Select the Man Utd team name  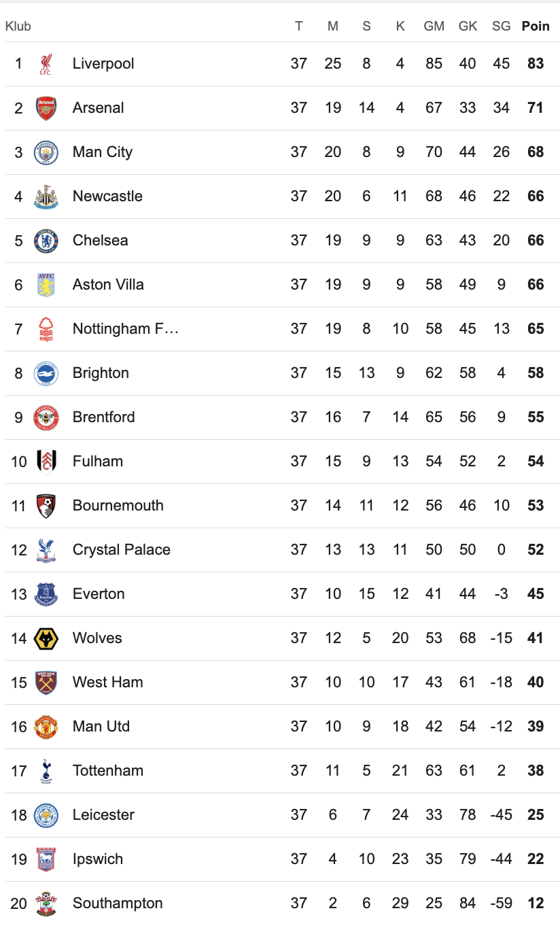point(101,727)
